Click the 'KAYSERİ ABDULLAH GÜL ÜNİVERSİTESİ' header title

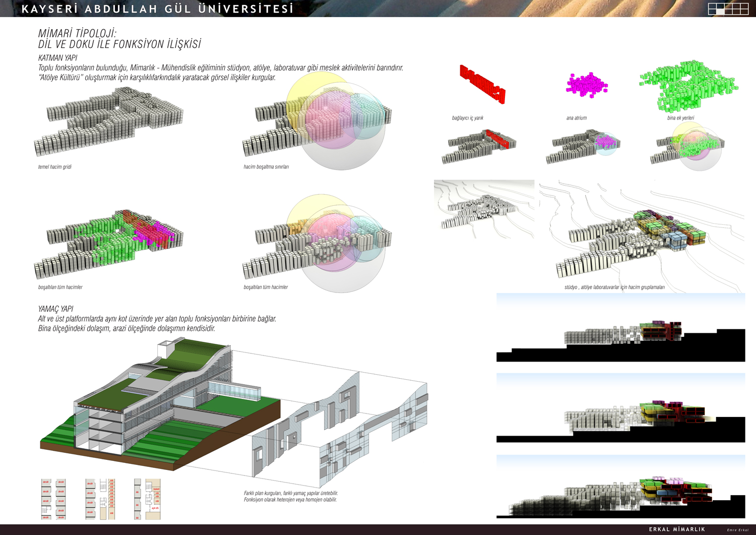click(x=157, y=9)
